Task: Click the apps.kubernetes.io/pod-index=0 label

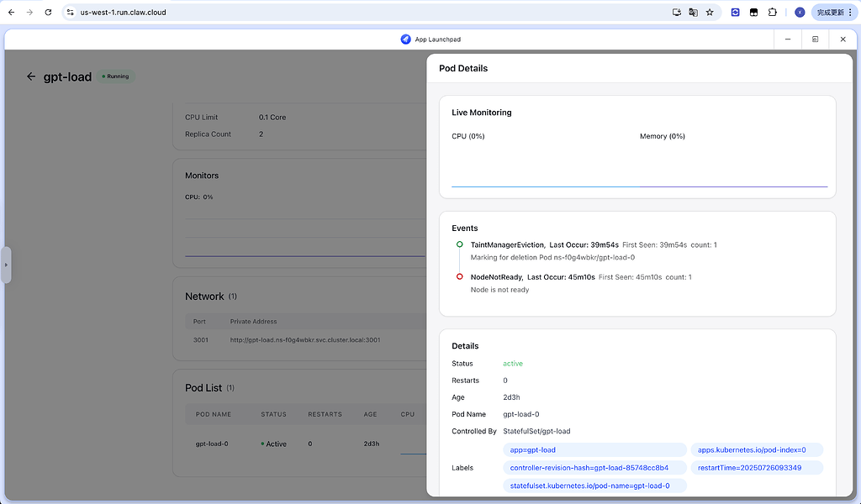Action: (757, 449)
